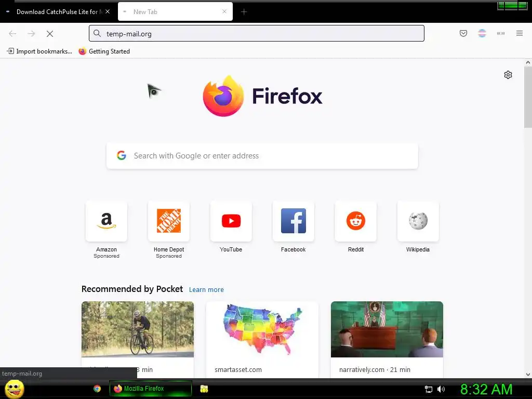Click the 8:32 AM clock
Image resolution: width=532 pixels, height=399 pixels.
click(486, 389)
